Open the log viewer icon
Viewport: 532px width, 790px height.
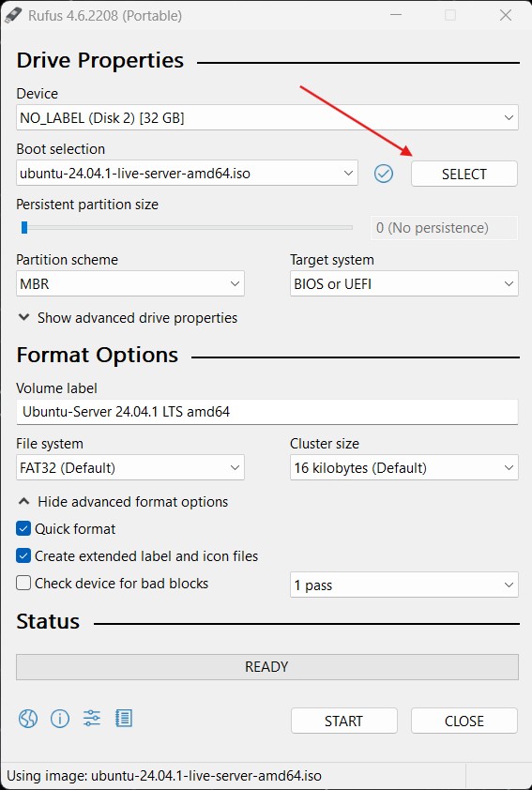(x=124, y=718)
